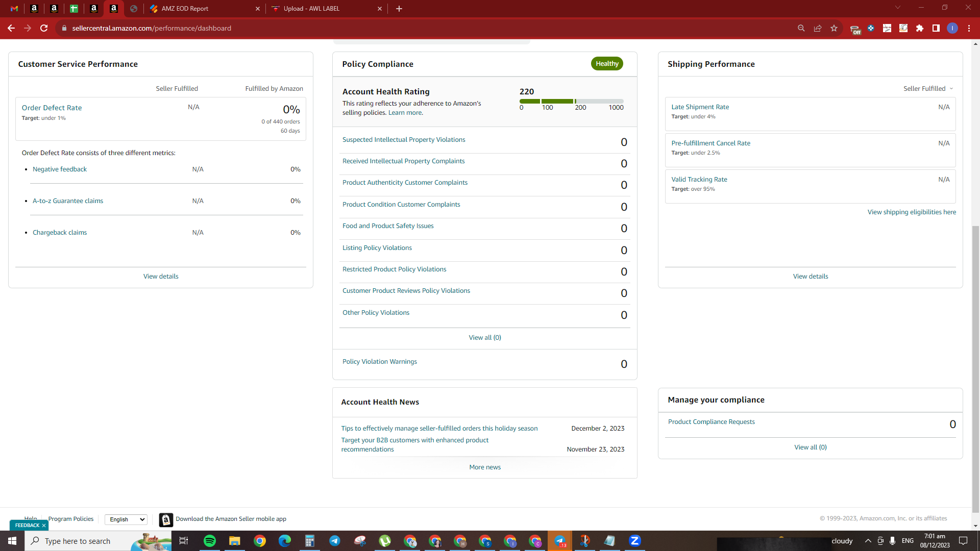Image resolution: width=980 pixels, height=551 pixels.
Task: Open the blue cross-shaped extension
Action: [x=871, y=29]
